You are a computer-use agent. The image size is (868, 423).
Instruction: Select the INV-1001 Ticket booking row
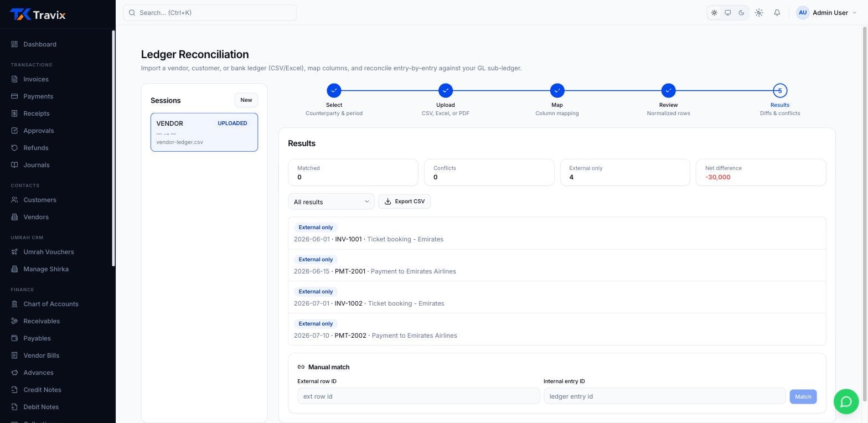(557, 233)
